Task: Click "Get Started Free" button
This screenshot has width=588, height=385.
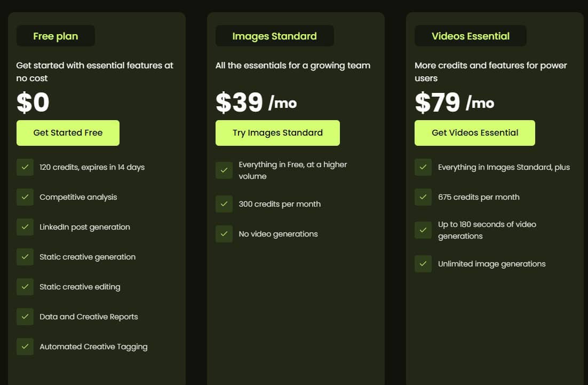Action: [68, 132]
